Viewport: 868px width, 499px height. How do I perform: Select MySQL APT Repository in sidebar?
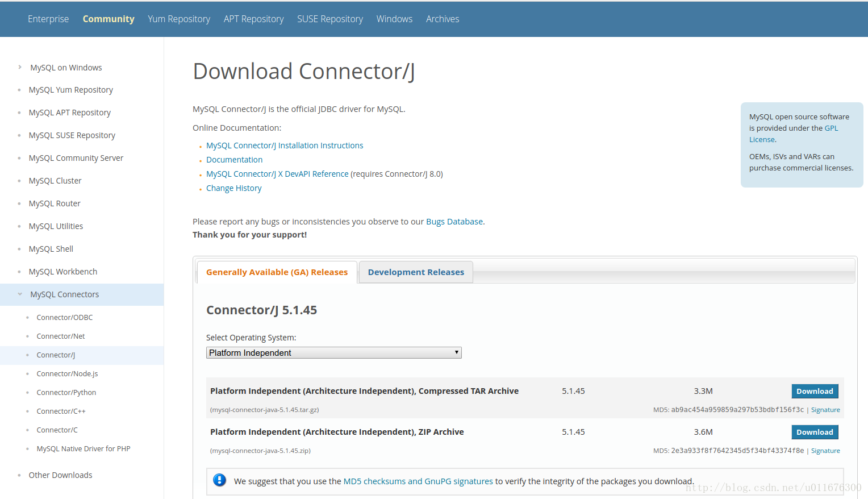(x=70, y=113)
